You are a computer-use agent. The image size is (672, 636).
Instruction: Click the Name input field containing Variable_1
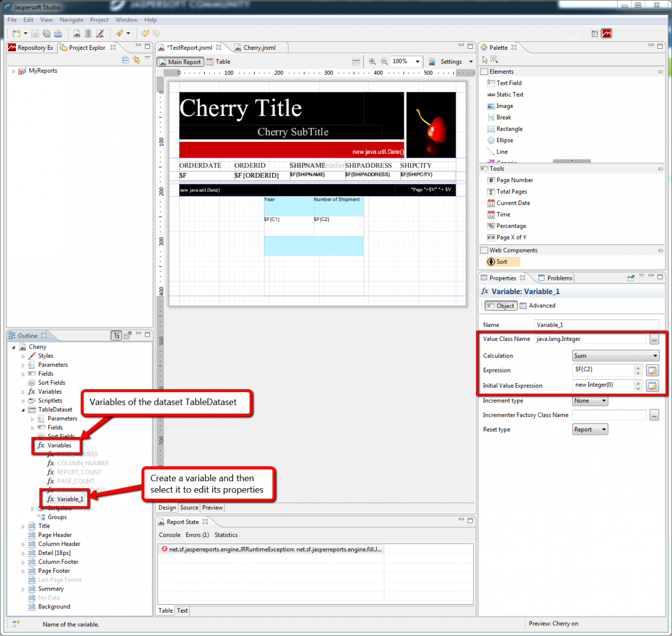596,325
